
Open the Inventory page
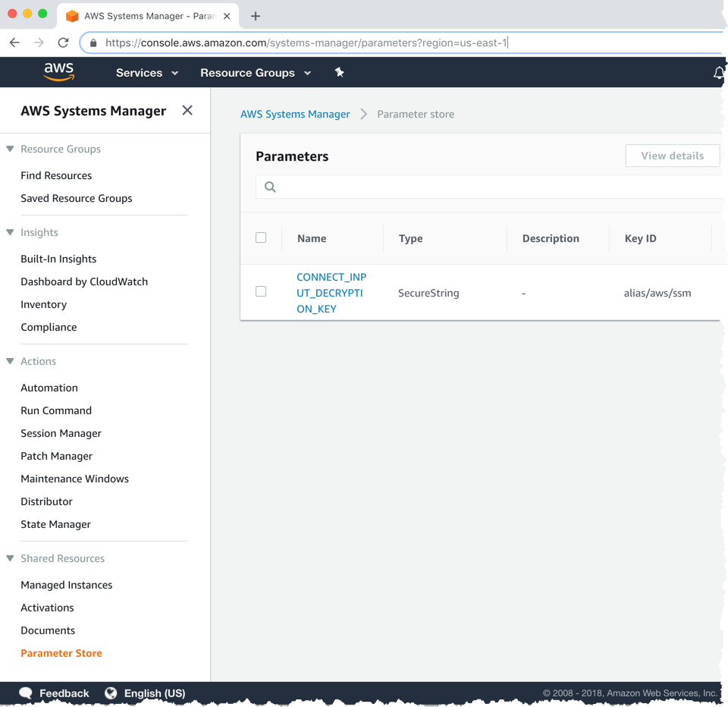44,304
